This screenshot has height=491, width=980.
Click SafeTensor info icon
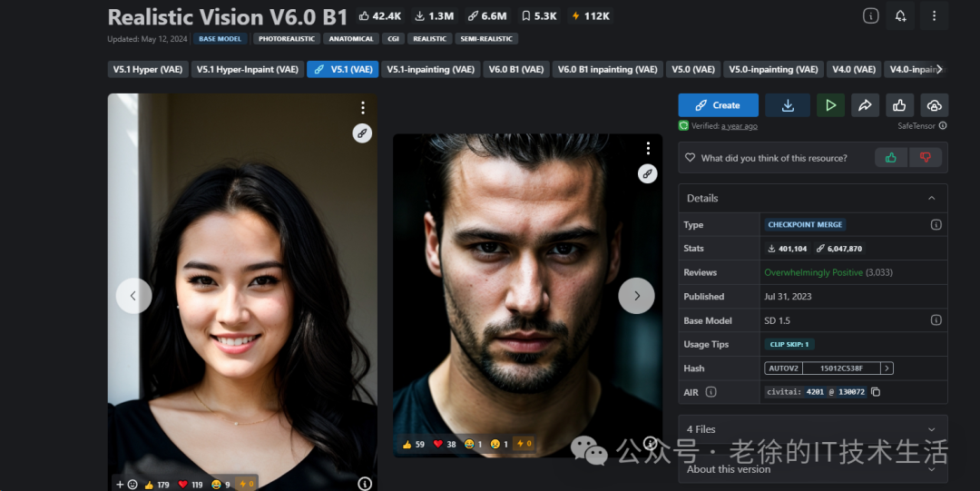point(943,126)
